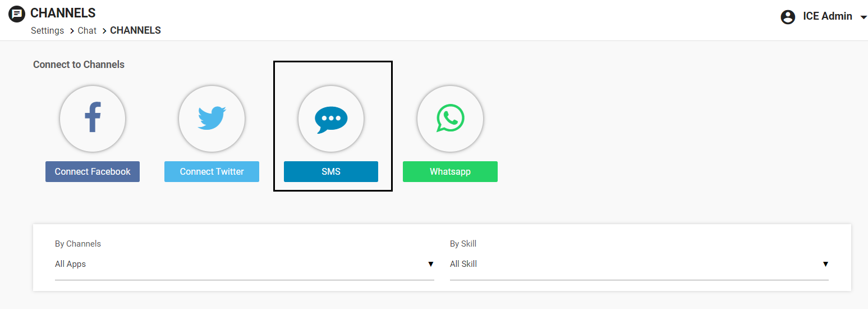Screen dimensions: 868x309
Task: Click the By Skill dropdown arrow
Action: point(825,264)
